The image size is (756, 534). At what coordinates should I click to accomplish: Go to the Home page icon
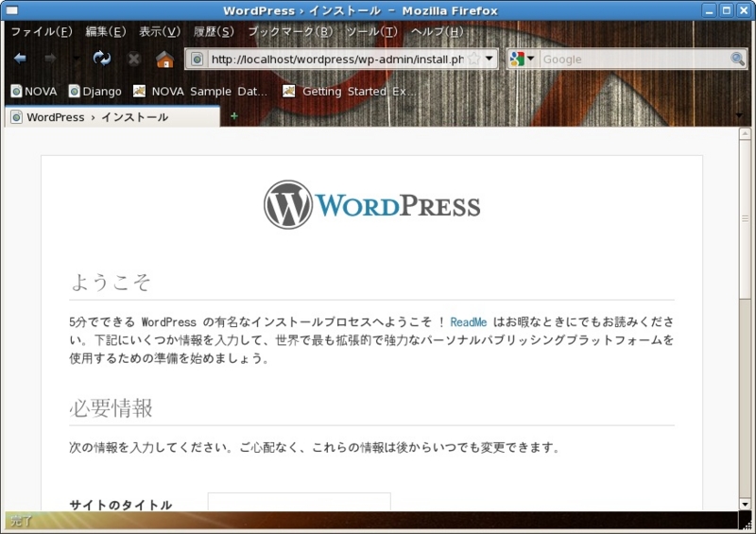164,60
